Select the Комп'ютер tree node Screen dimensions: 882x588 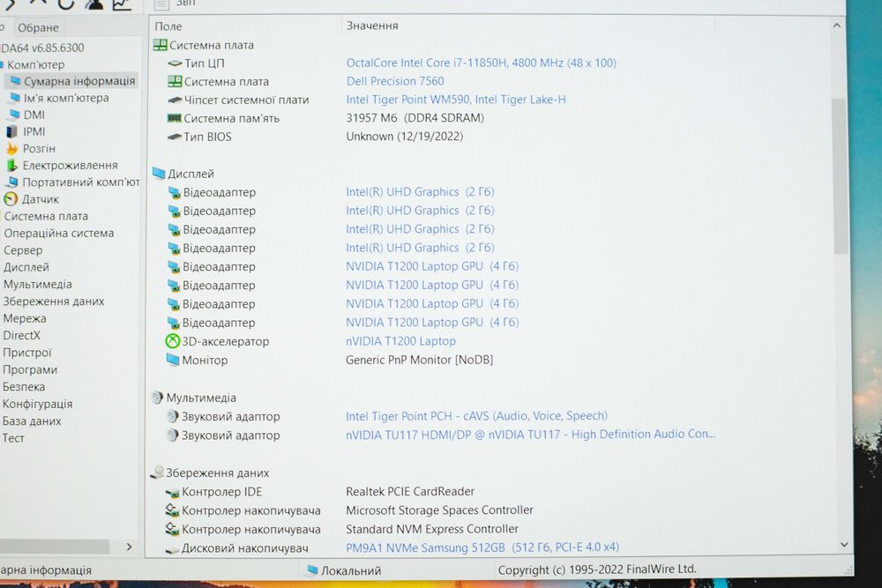[x=35, y=64]
